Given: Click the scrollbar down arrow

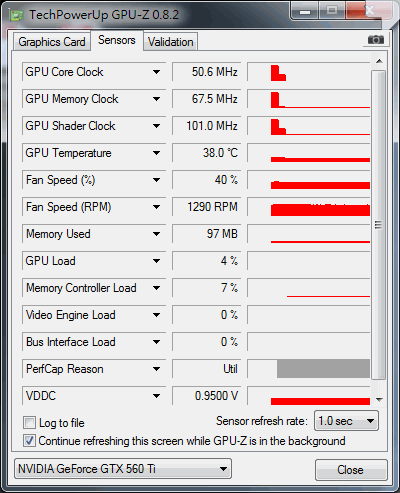Looking at the screenshot, I should point(379,399).
